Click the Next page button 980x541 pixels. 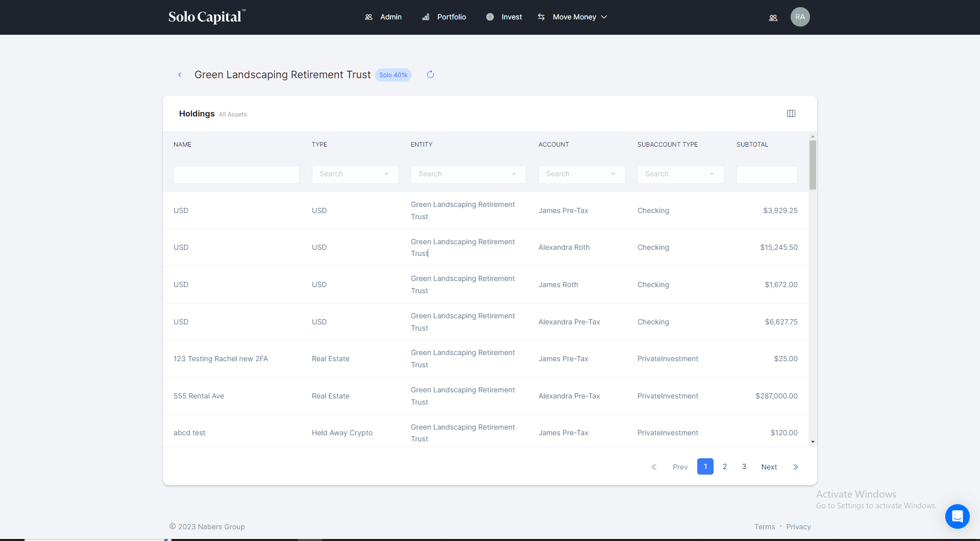coord(769,467)
